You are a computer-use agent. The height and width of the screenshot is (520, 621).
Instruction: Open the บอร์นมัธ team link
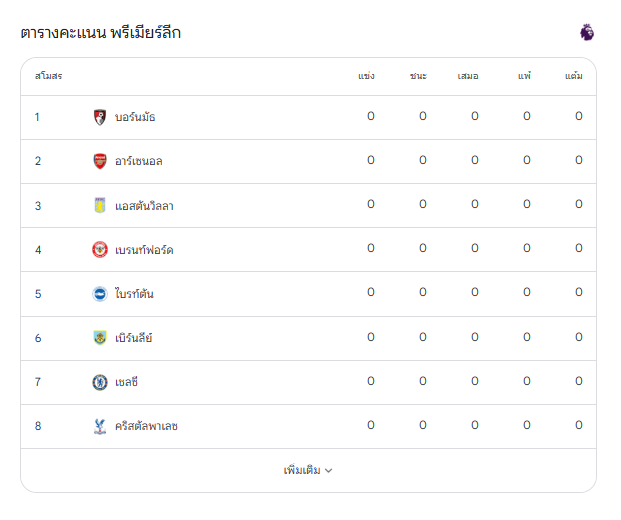[x=135, y=117]
